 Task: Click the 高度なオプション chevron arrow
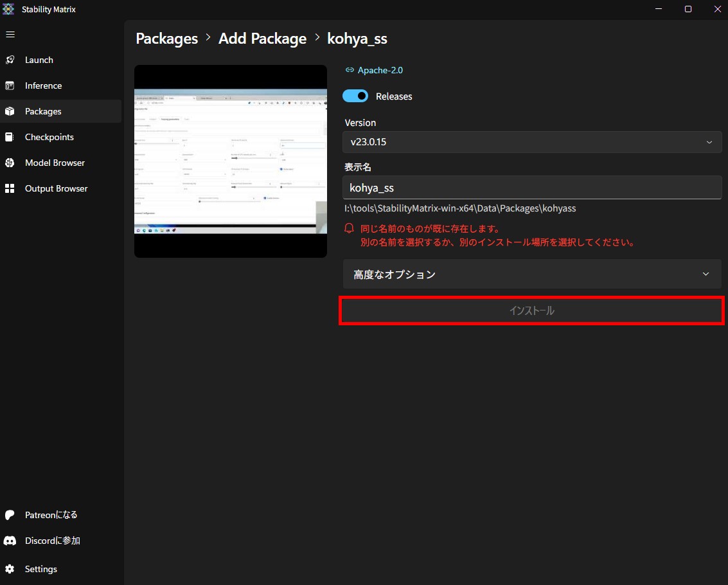point(706,274)
